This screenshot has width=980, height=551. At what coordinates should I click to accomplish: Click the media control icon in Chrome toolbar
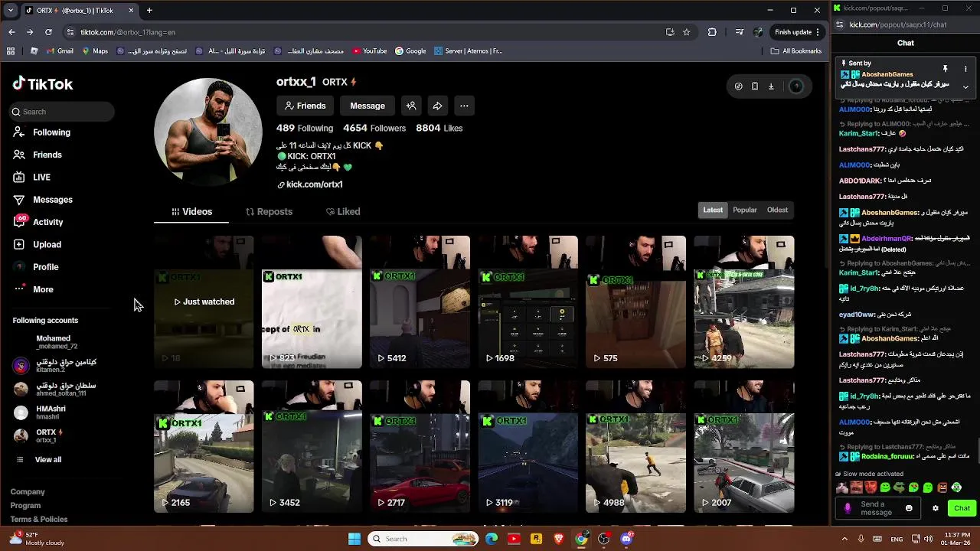click(x=739, y=32)
